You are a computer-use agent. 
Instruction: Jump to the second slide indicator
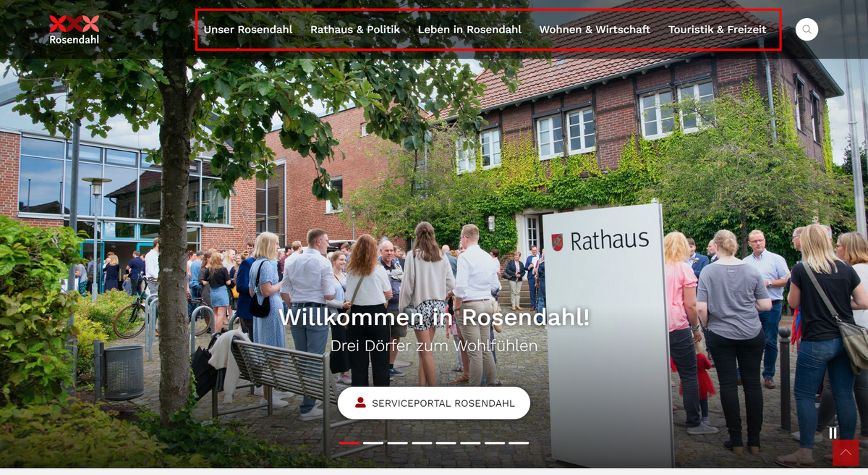[x=373, y=442]
